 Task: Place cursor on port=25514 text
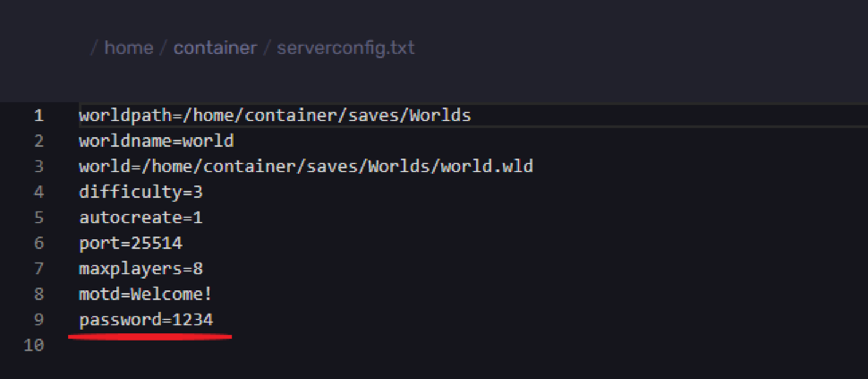point(131,244)
